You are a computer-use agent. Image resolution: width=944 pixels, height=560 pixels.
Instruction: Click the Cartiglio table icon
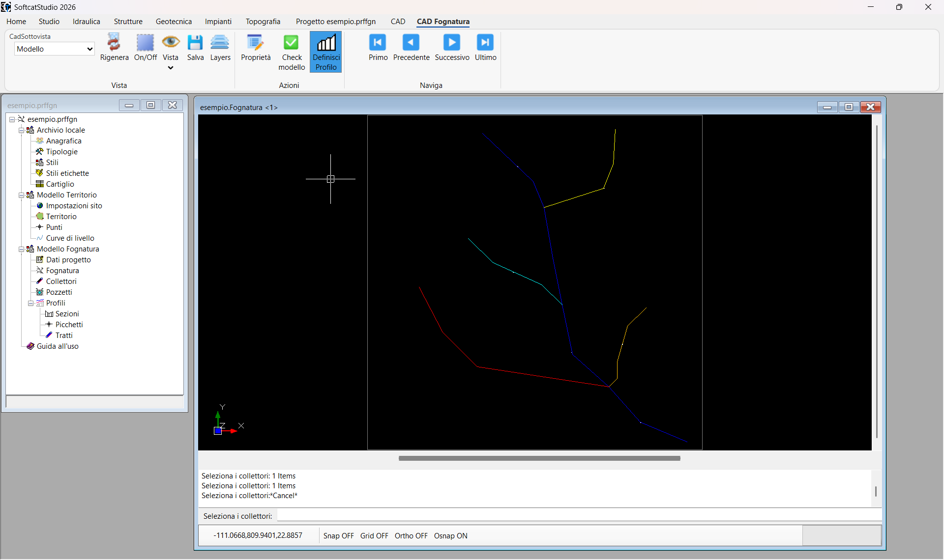(x=40, y=184)
